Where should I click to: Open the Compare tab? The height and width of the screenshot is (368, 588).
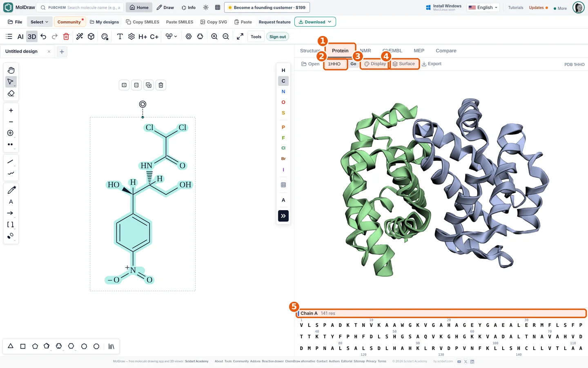(x=446, y=51)
